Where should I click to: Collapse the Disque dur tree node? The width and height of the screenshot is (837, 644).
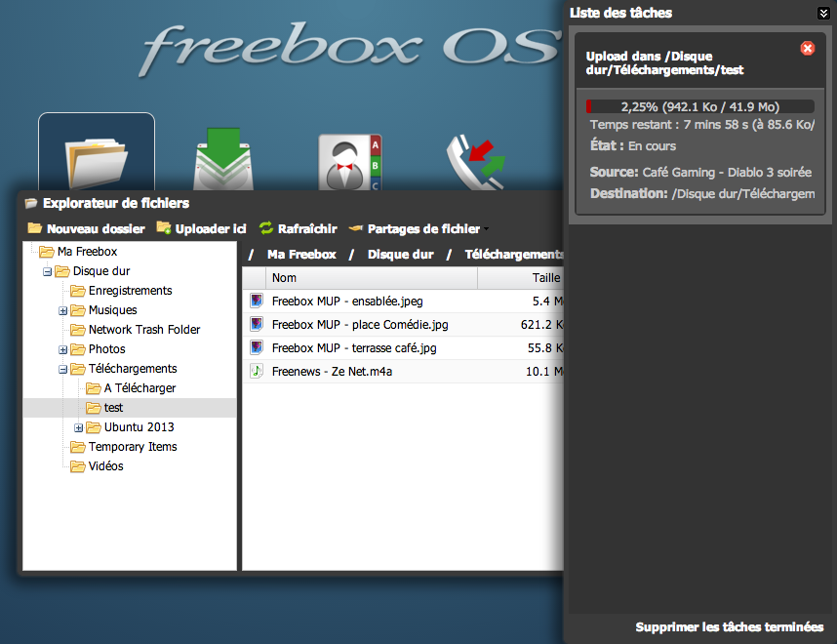tap(48, 272)
